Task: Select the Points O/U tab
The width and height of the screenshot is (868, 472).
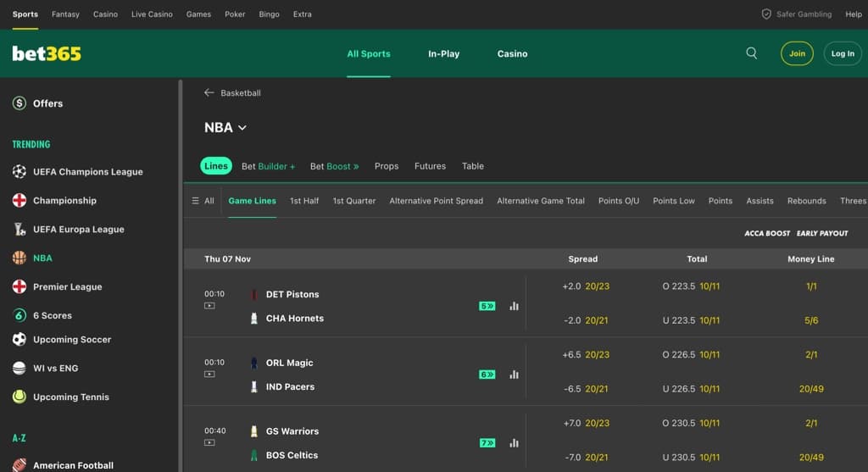Action: pos(619,201)
